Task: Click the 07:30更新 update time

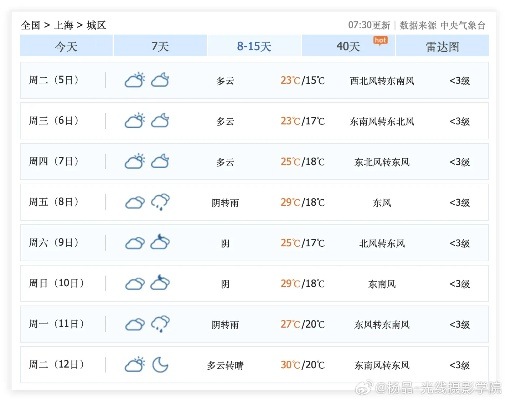Action: pyautogui.click(x=369, y=25)
